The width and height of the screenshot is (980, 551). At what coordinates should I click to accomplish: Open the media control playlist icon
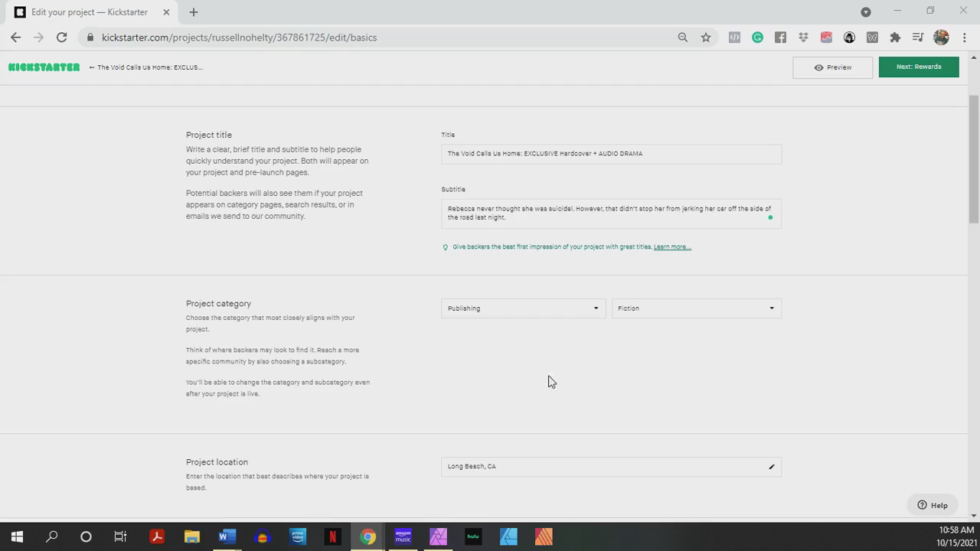(x=918, y=37)
